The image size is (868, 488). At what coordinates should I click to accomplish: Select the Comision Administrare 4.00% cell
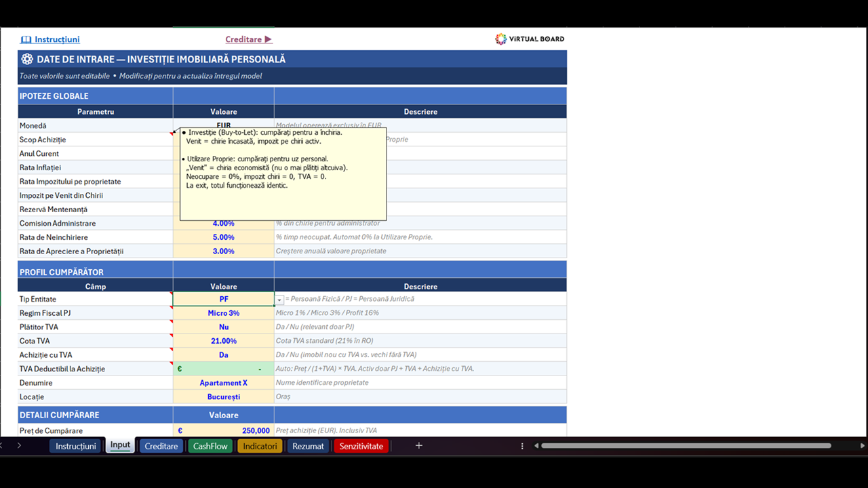point(224,223)
